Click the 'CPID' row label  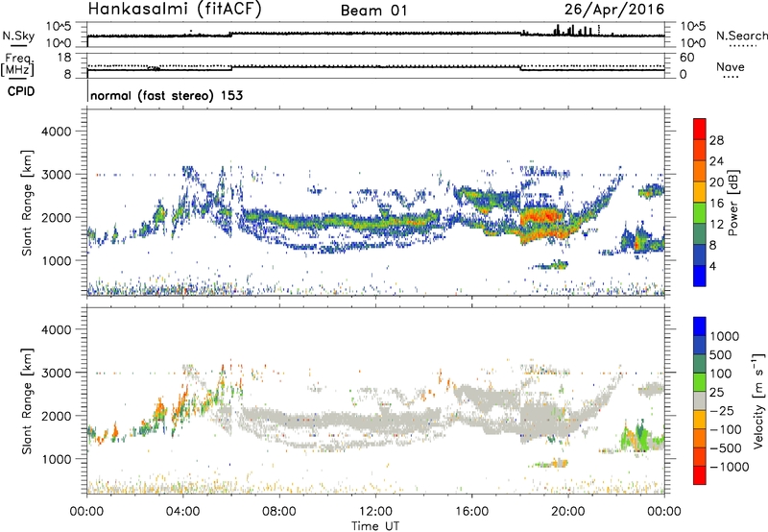21,91
